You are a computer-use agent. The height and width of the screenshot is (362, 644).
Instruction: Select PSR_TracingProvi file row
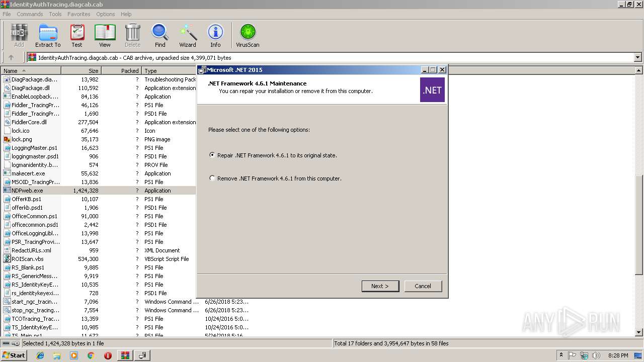point(98,242)
